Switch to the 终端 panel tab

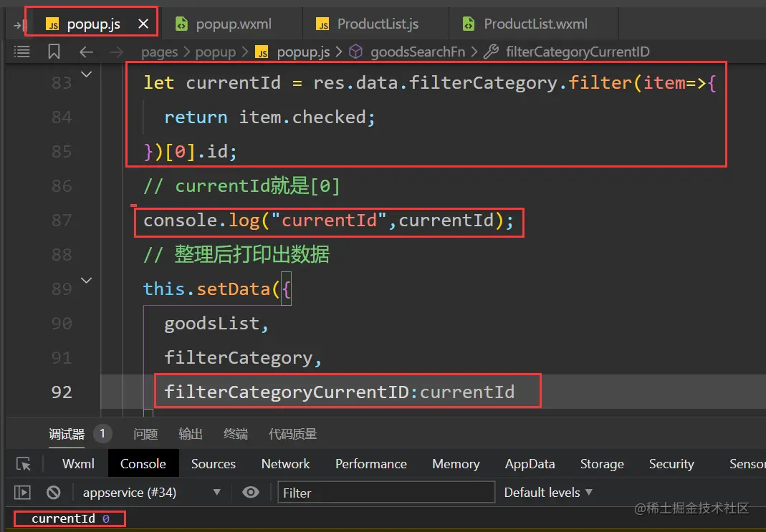(236, 434)
